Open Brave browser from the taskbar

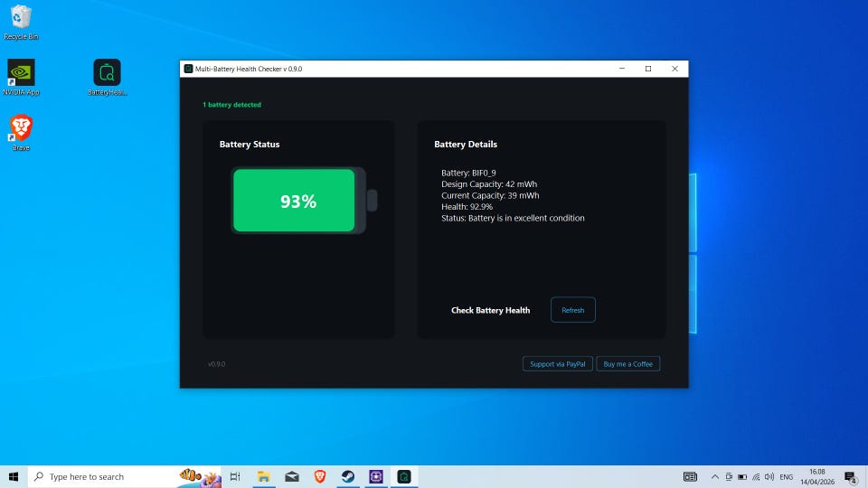click(320, 476)
